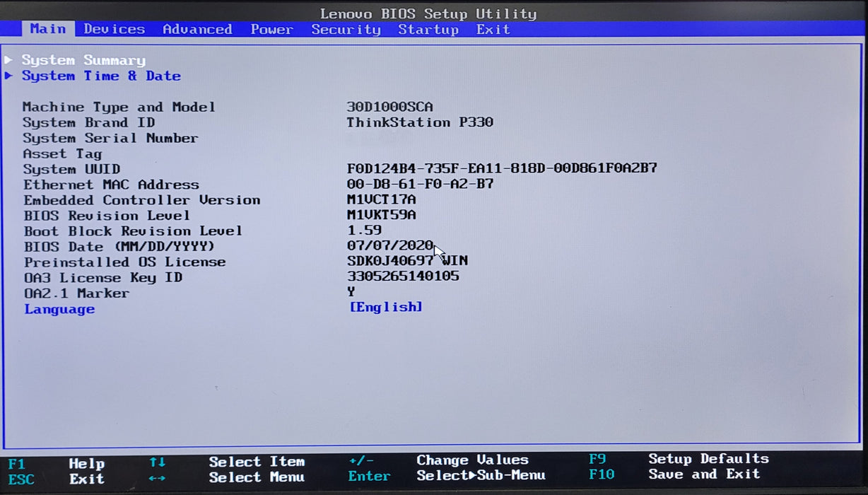Switch to the Main tab

click(48, 29)
